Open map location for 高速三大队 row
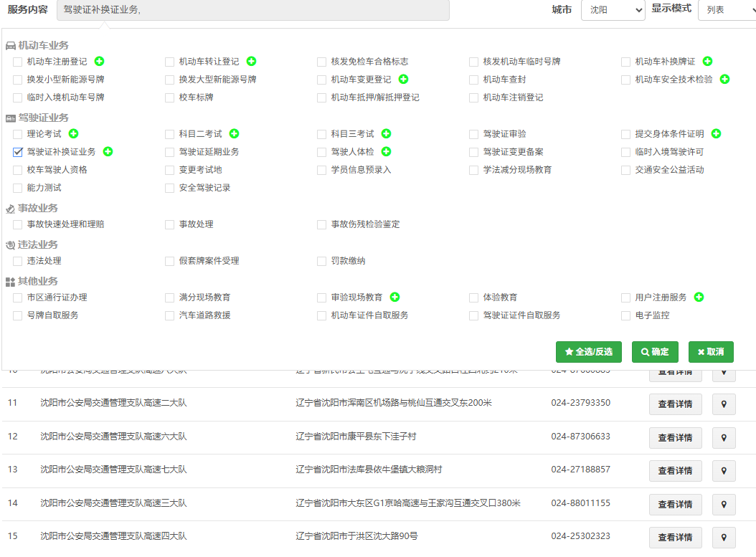 (x=724, y=505)
